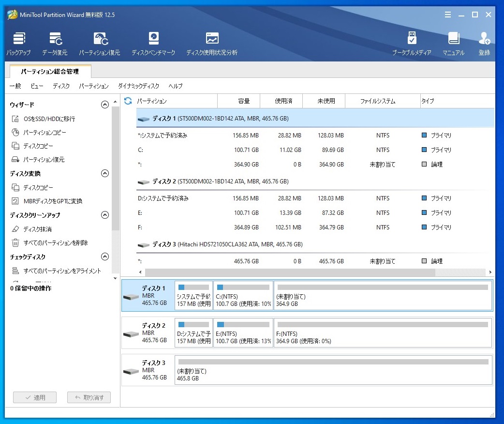Select ディスク 1 drive icon in list
The height and width of the screenshot is (424, 504).
click(x=143, y=119)
